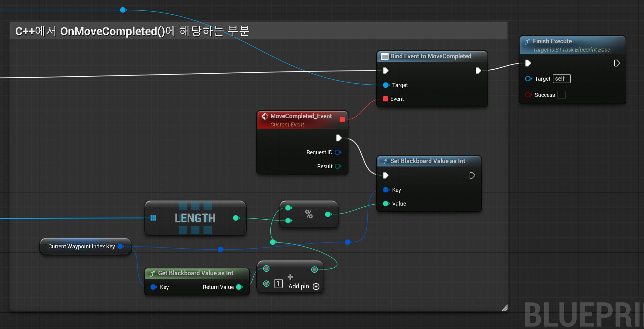Select the bottom input pin of the modulo node

coord(288,220)
